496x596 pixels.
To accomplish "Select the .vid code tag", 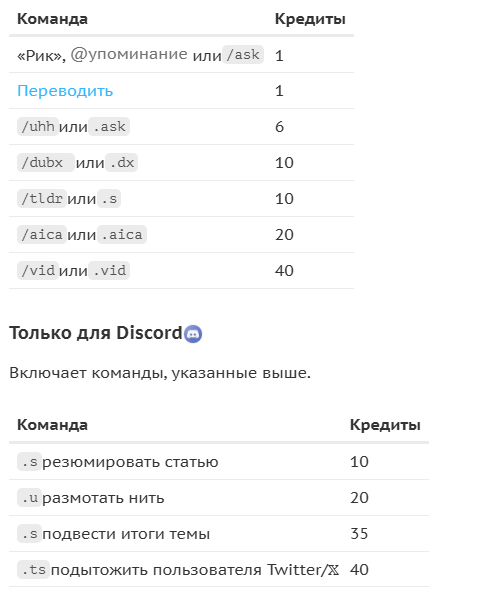I will click(109, 271).
